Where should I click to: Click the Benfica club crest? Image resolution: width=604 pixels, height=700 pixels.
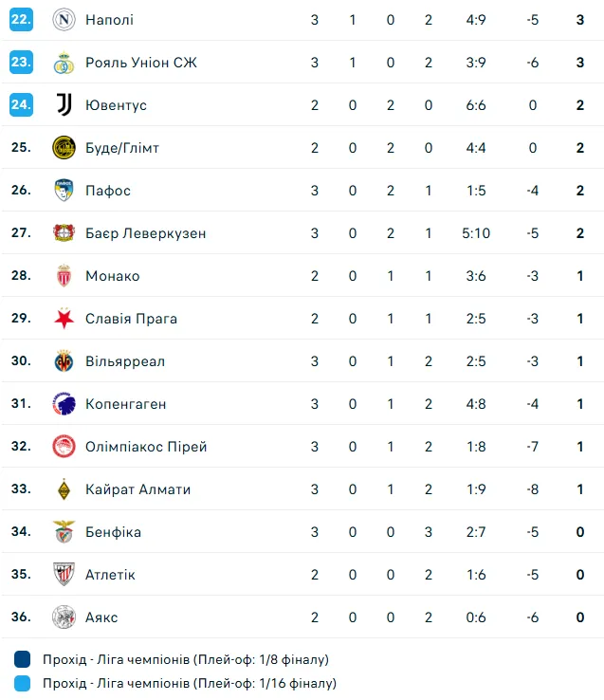pyautogui.click(x=64, y=532)
